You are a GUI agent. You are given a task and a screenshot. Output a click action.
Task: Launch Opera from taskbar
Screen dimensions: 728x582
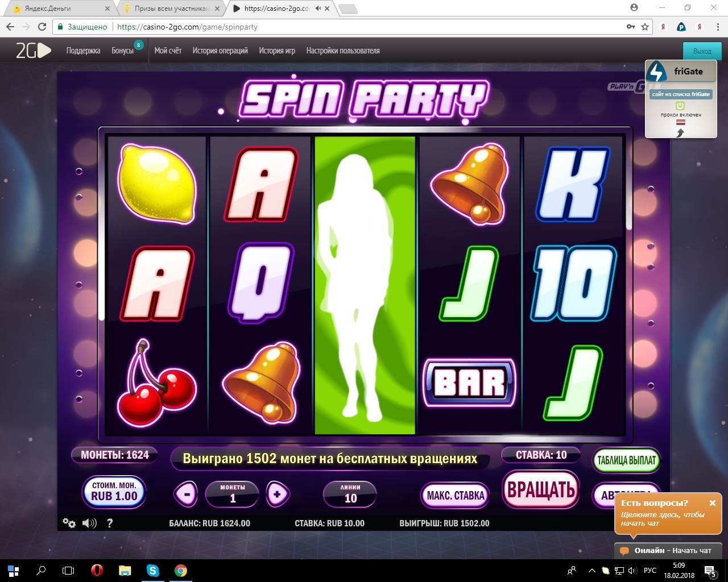pos(97,571)
